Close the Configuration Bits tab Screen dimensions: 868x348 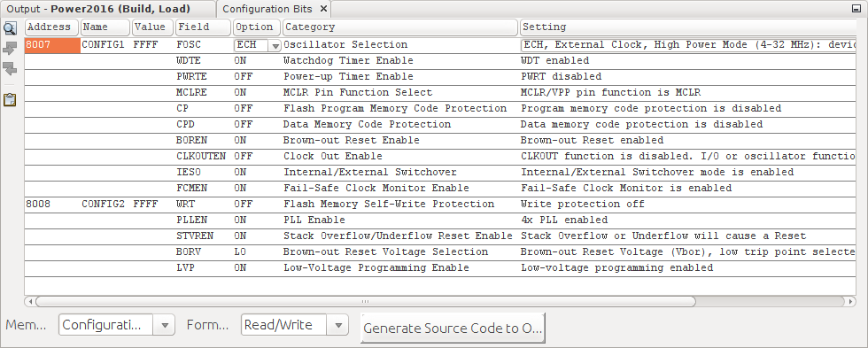pos(323,9)
